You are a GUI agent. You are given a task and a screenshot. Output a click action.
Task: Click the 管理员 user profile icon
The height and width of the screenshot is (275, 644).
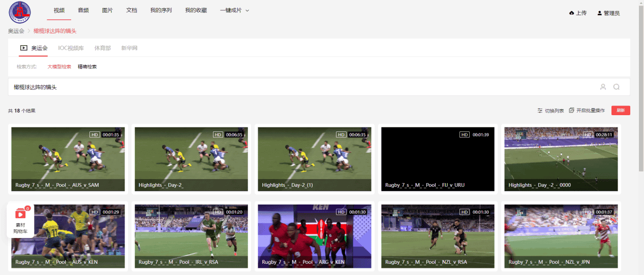[599, 13]
